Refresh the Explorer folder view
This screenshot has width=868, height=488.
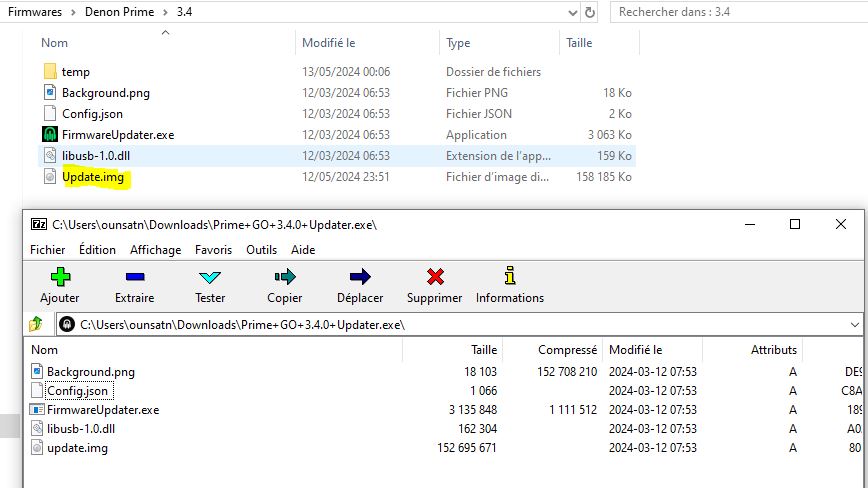(x=590, y=12)
